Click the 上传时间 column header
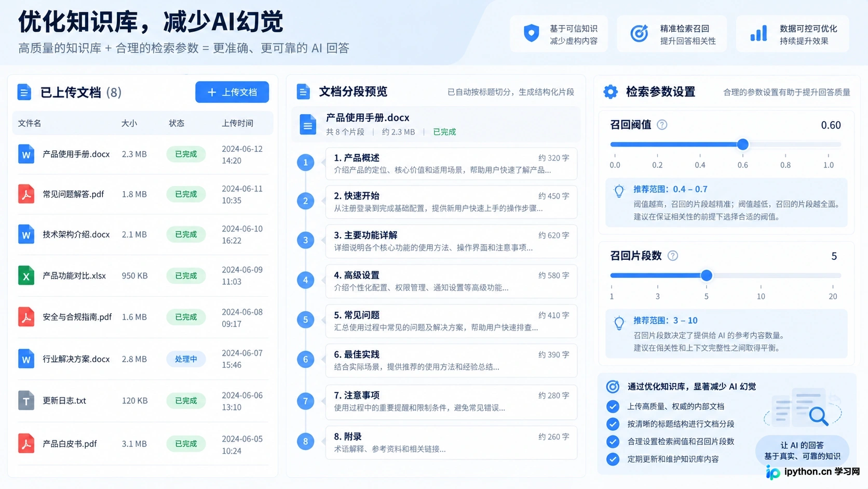Screen dimensions: 868x489 [238, 123]
